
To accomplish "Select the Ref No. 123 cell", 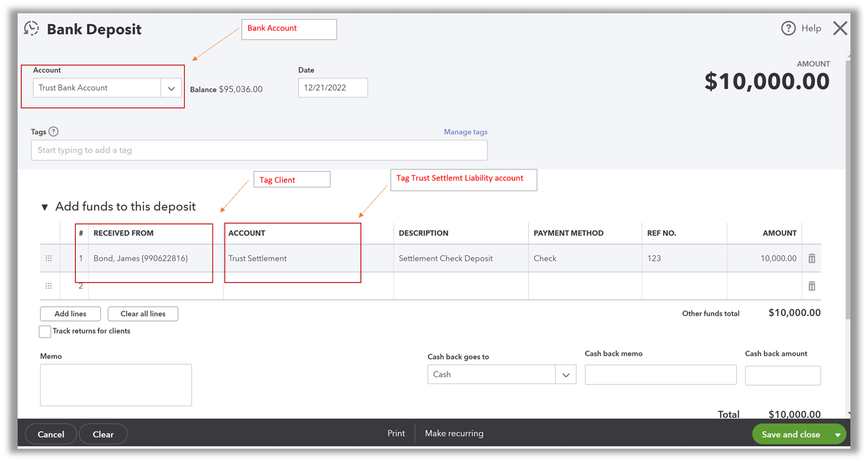I will 684,259.
